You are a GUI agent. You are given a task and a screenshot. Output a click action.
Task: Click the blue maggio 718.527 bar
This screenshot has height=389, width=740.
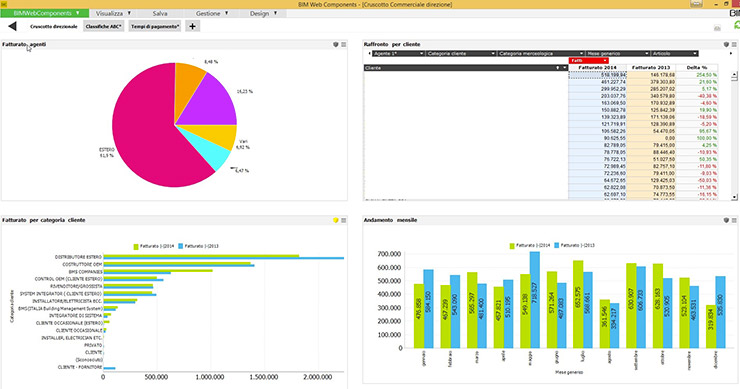coord(535,300)
